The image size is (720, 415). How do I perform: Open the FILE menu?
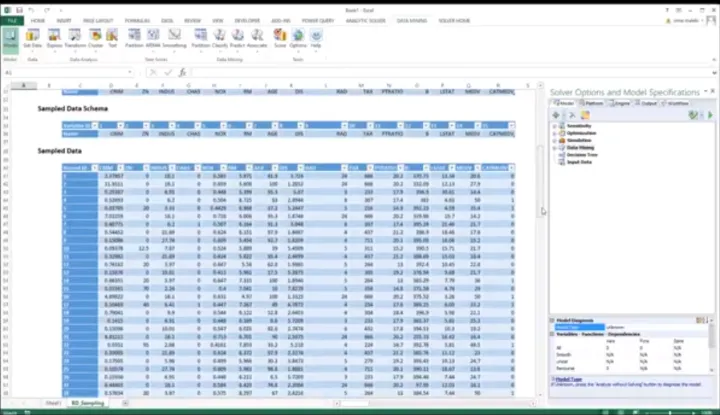click(x=10, y=19)
